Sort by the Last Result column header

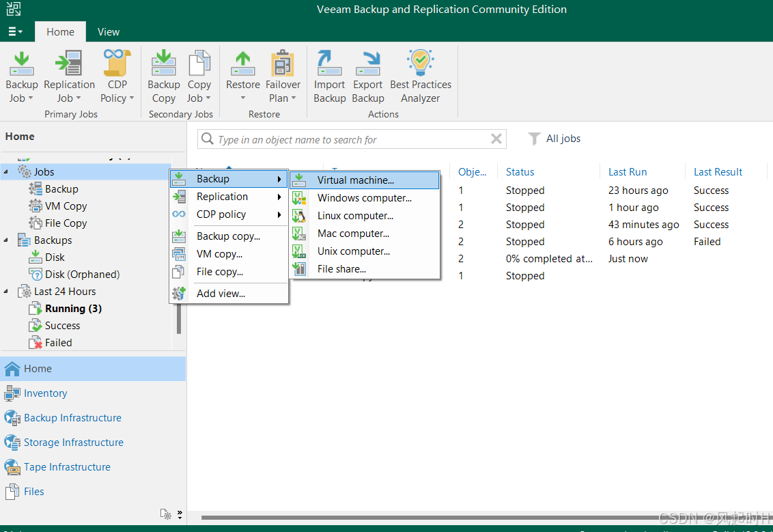click(717, 172)
